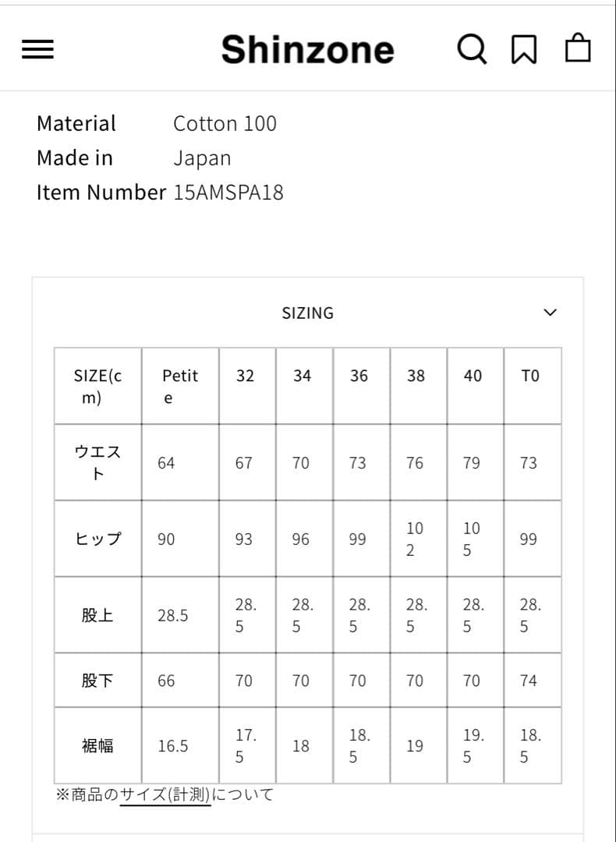Select the size 36 column header
Image resolution: width=616 pixels, height=842 pixels.
click(x=359, y=376)
